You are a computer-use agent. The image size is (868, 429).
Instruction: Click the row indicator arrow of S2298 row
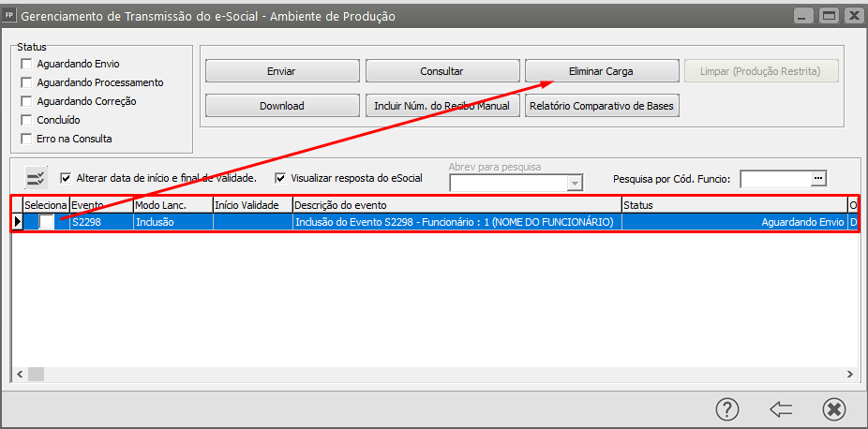(17, 222)
